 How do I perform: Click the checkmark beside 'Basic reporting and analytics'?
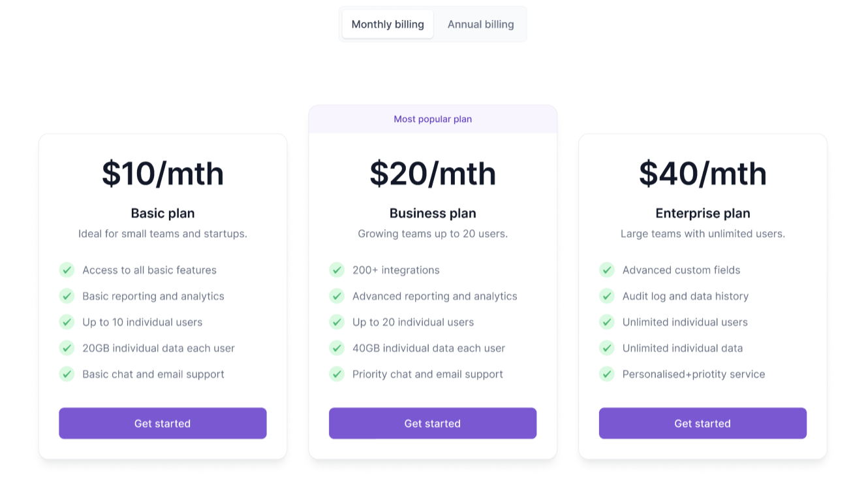tap(67, 296)
